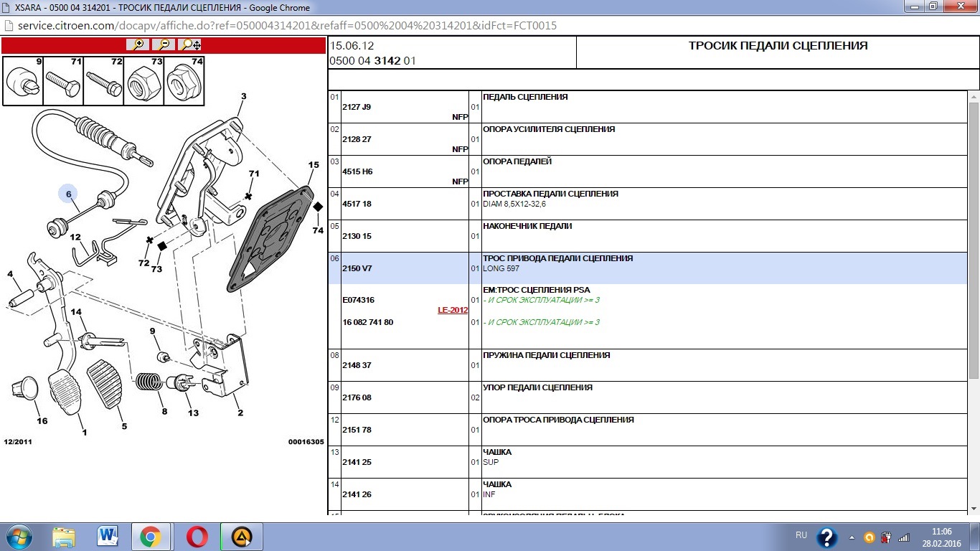
Task: Open the LE-2012 link
Action: coord(453,310)
